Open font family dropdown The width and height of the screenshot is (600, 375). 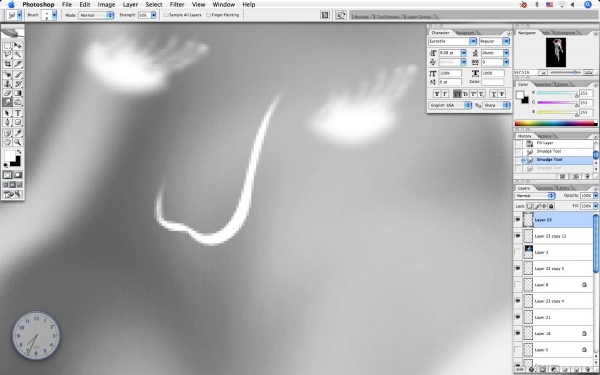coord(473,41)
